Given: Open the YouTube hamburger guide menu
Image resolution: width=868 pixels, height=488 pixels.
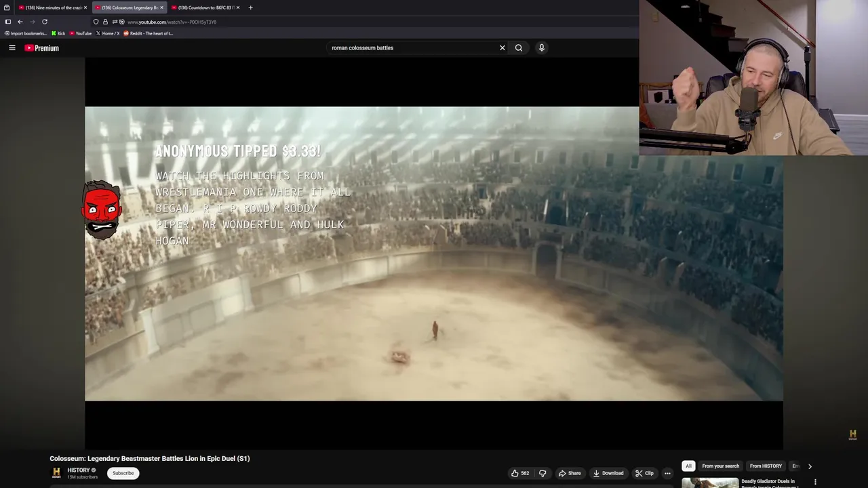Looking at the screenshot, I should [x=12, y=48].
